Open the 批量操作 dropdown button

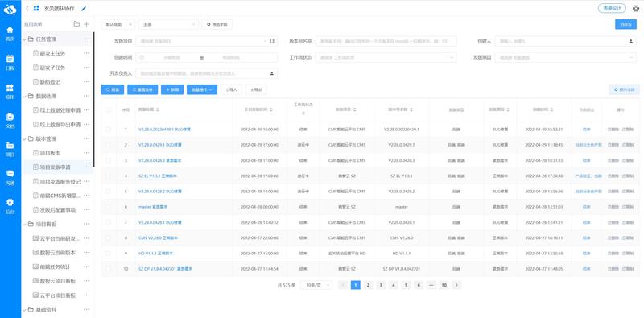pyautogui.click(x=202, y=89)
